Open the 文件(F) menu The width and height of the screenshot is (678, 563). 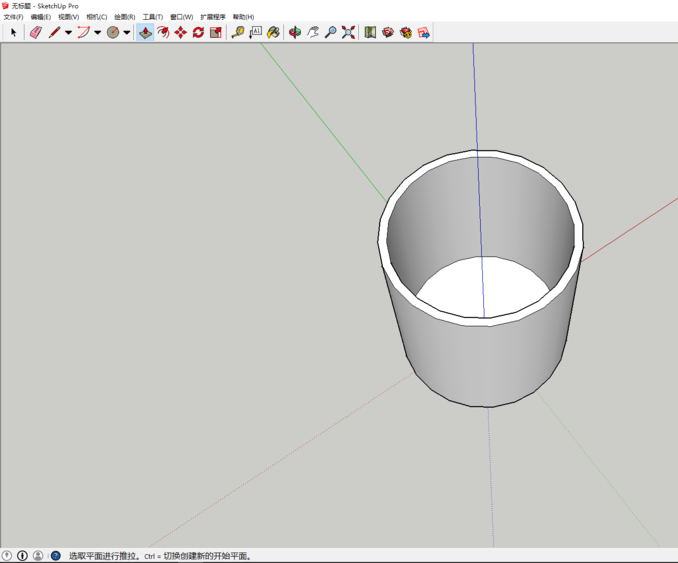pos(13,17)
